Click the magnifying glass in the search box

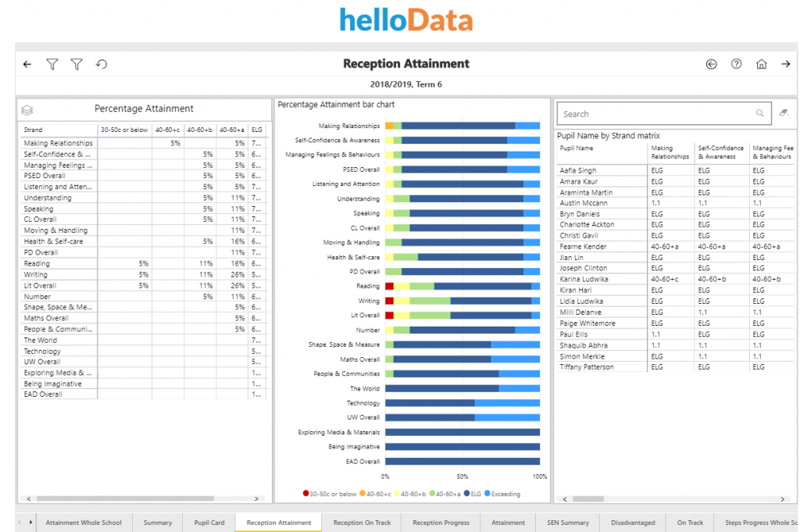tap(759, 113)
